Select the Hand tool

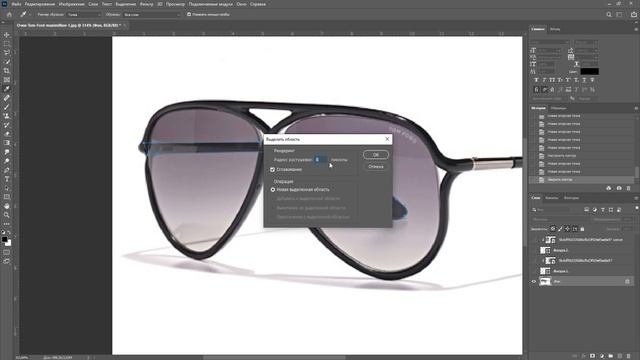coord(7,206)
